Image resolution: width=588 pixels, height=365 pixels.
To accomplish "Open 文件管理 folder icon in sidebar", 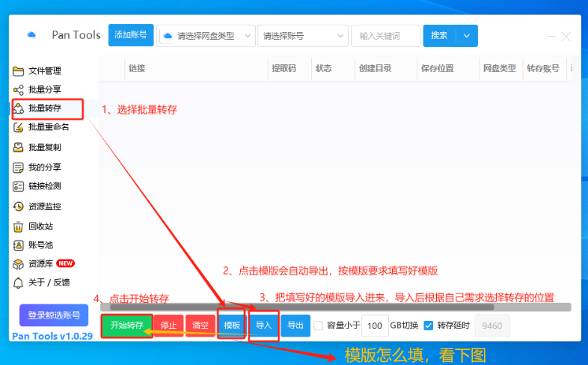I will pyautogui.click(x=18, y=71).
